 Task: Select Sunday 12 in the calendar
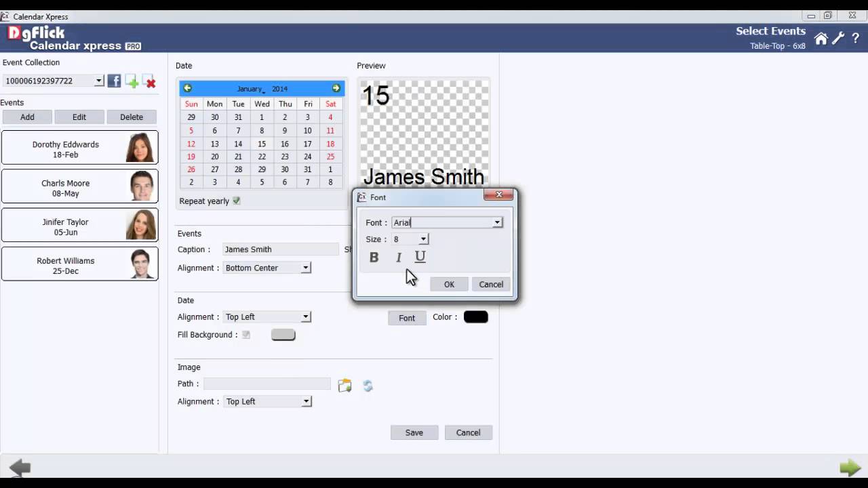tap(191, 144)
